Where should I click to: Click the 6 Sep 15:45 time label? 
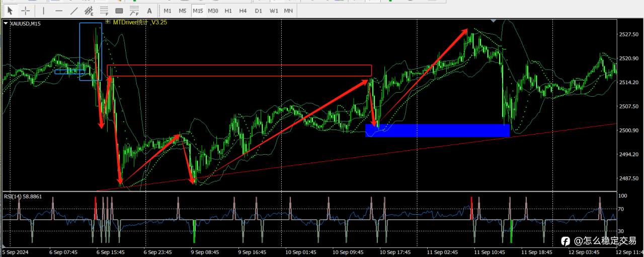tap(112, 252)
